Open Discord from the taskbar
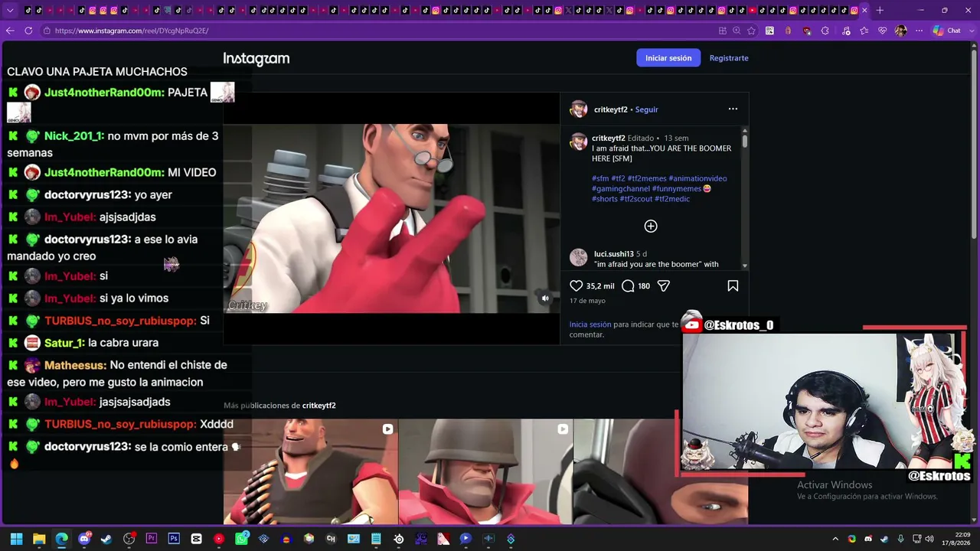The height and width of the screenshot is (551, 980). point(84,539)
